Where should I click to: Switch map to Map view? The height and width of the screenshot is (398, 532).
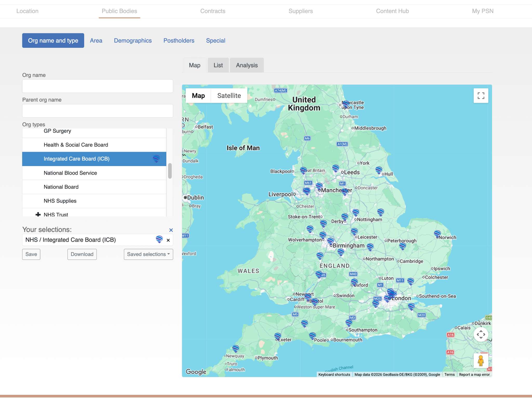tap(198, 96)
